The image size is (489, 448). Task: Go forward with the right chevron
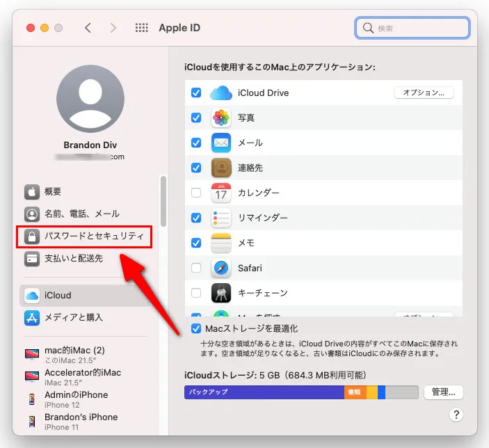point(113,28)
